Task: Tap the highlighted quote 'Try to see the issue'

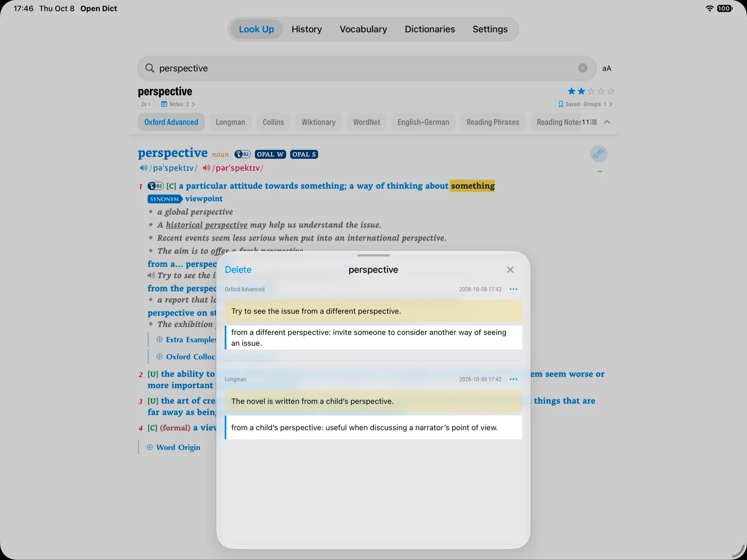Action: click(x=373, y=311)
